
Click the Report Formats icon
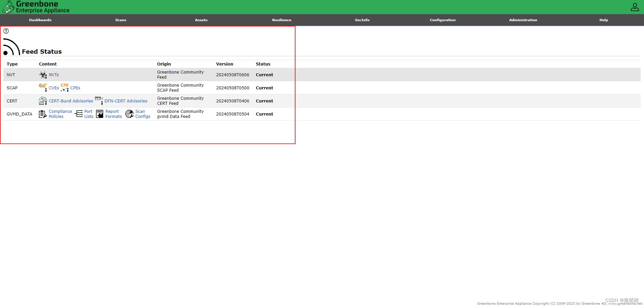(x=100, y=114)
